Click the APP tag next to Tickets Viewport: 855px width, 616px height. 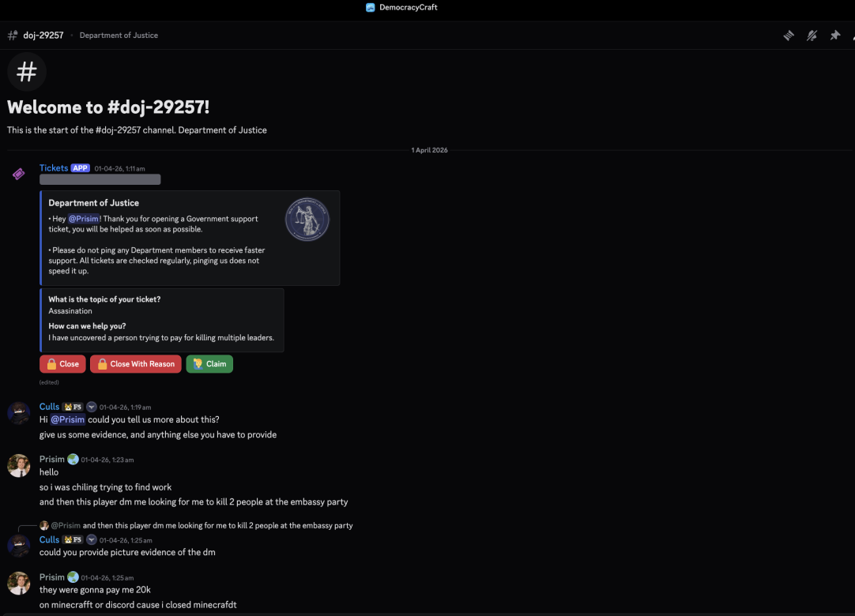[x=80, y=168]
